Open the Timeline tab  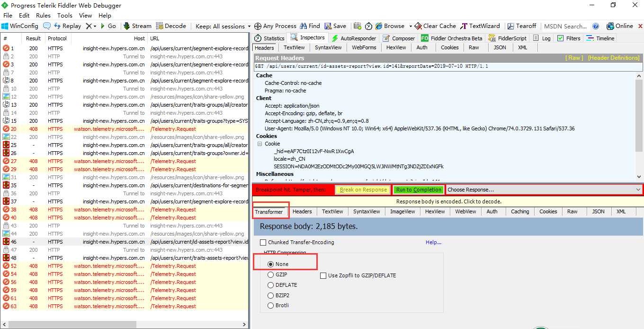click(x=600, y=38)
